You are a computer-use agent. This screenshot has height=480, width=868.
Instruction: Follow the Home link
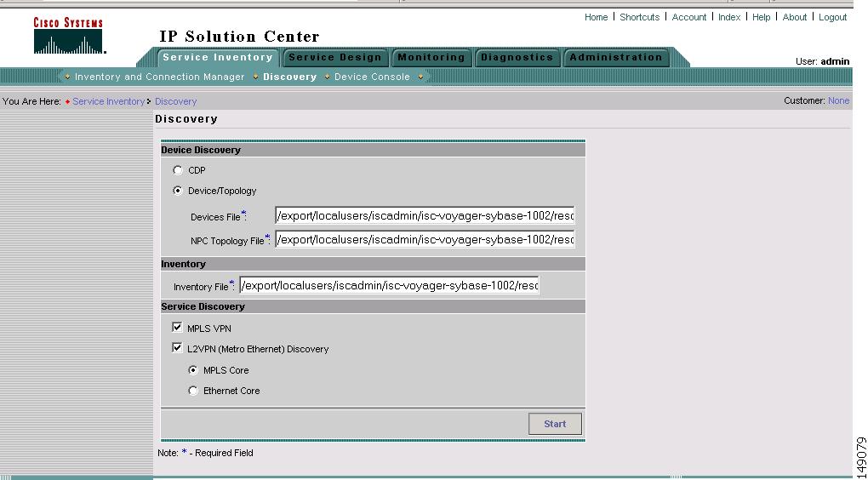click(597, 17)
